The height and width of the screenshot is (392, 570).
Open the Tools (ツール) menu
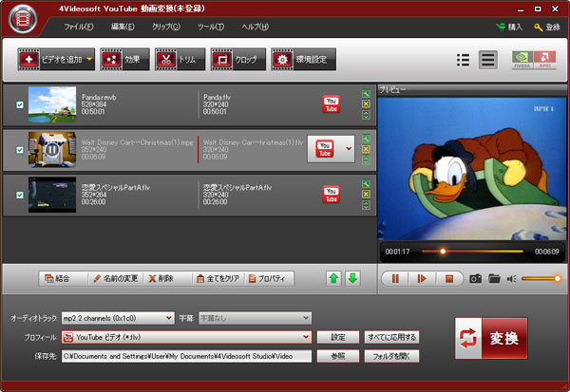(211, 27)
